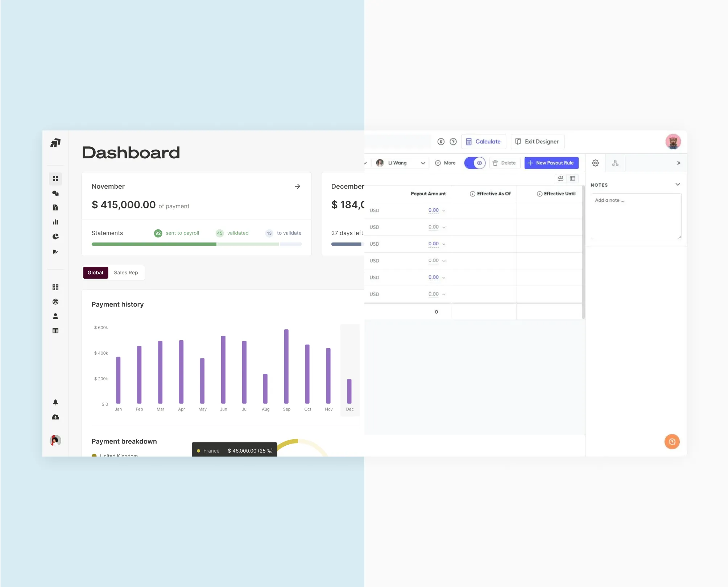Click the Add a note text field
728x587 pixels.
(x=636, y=216)
